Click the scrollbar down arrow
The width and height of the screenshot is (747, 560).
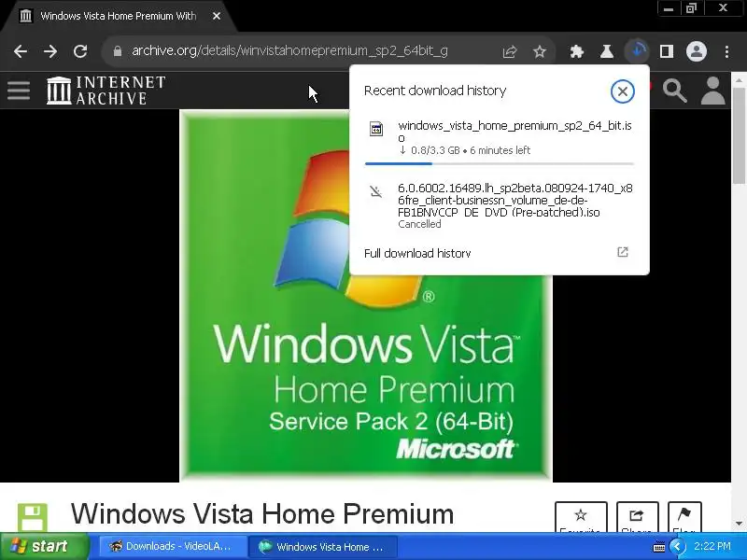pyautogui.click(x=739, y=524)
